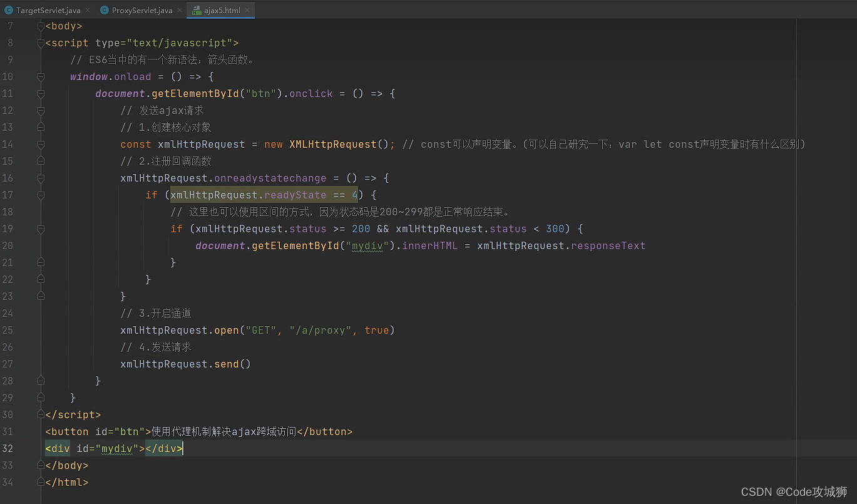The width and height of the screenshot is (857, 504).
Task: Collapse the readyState if-block fold on line 17
Action: click(x=41, y=195)
